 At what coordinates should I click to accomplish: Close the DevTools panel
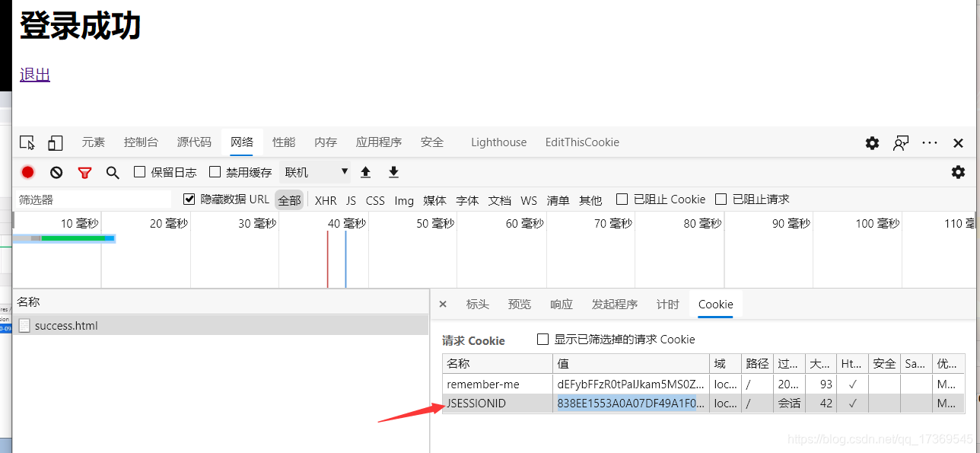click(x=958, y=142)
